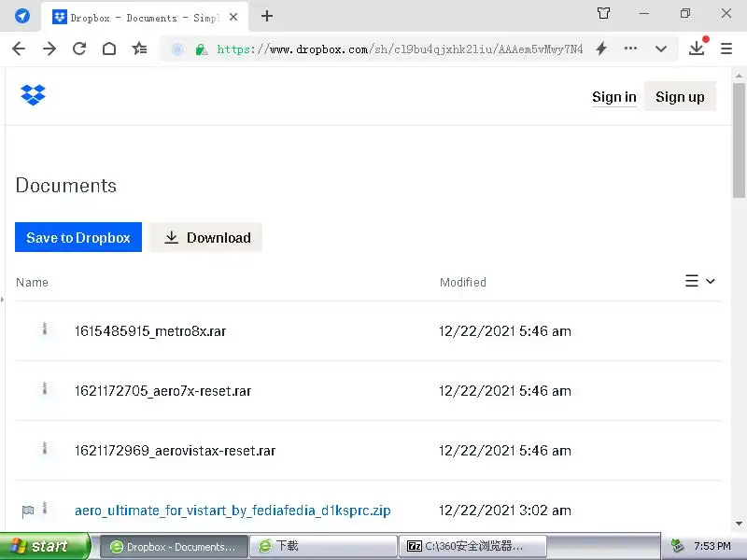Click the Documents folder heading
Viewport: 747px width, 560px height.
click(65, 185)
